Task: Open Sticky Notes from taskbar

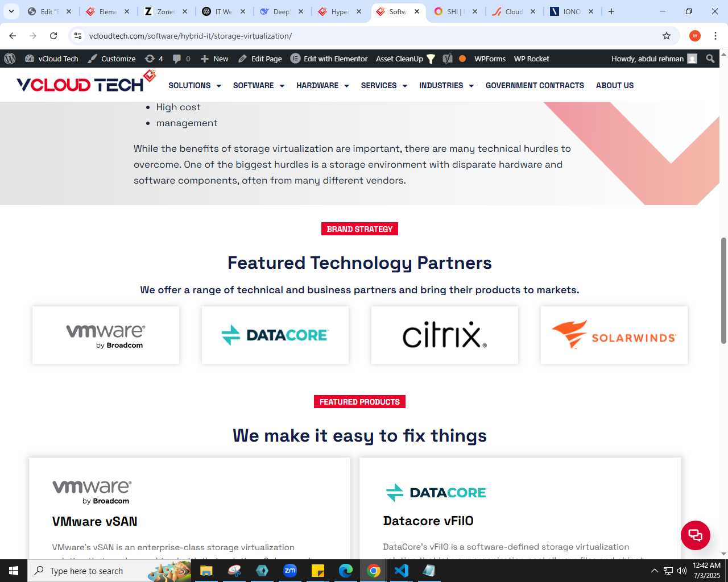Action: tap(317, 571)
